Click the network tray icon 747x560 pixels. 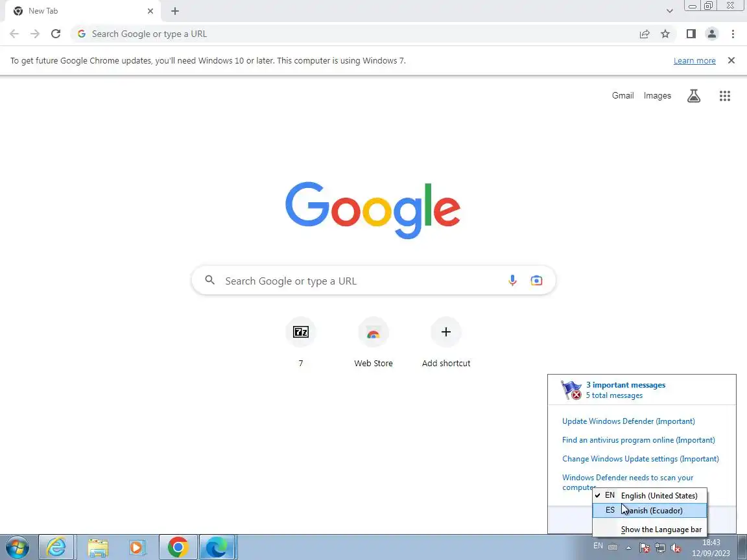click(x=660, y=548)
